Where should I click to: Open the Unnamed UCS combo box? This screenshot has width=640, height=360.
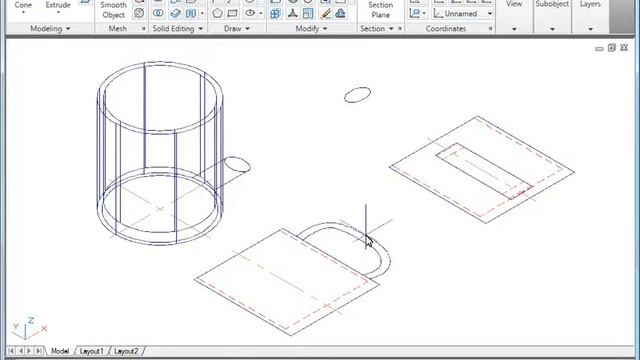[x=463, y=13]
